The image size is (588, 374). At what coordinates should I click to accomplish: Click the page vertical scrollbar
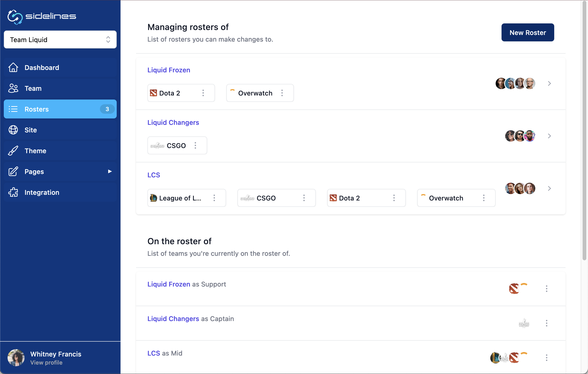584,131
